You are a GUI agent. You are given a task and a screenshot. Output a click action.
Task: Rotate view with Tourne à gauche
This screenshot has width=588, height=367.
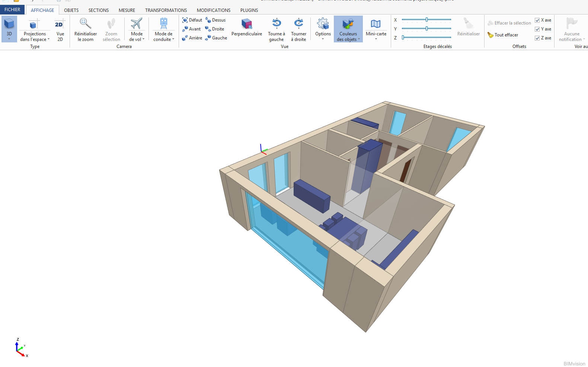click(x=277, y=29)
